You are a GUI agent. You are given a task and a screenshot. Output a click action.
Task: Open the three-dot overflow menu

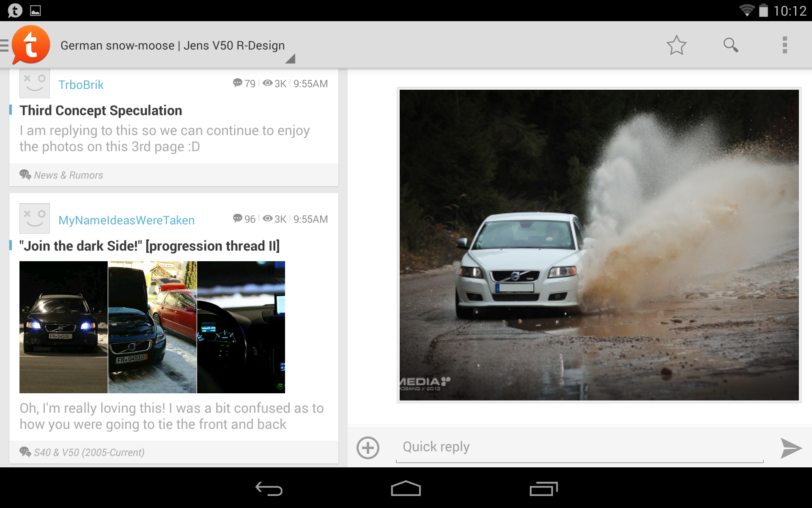click(785, 45)
